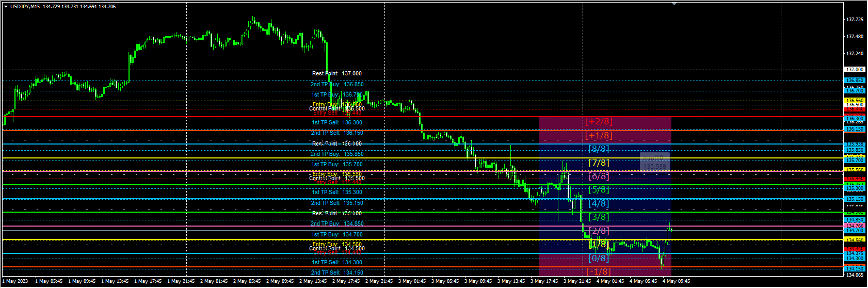Screen dimensions: 868x288
Task: Click the [7/8] Murrey level label
Action: click(x=599, y=163)
